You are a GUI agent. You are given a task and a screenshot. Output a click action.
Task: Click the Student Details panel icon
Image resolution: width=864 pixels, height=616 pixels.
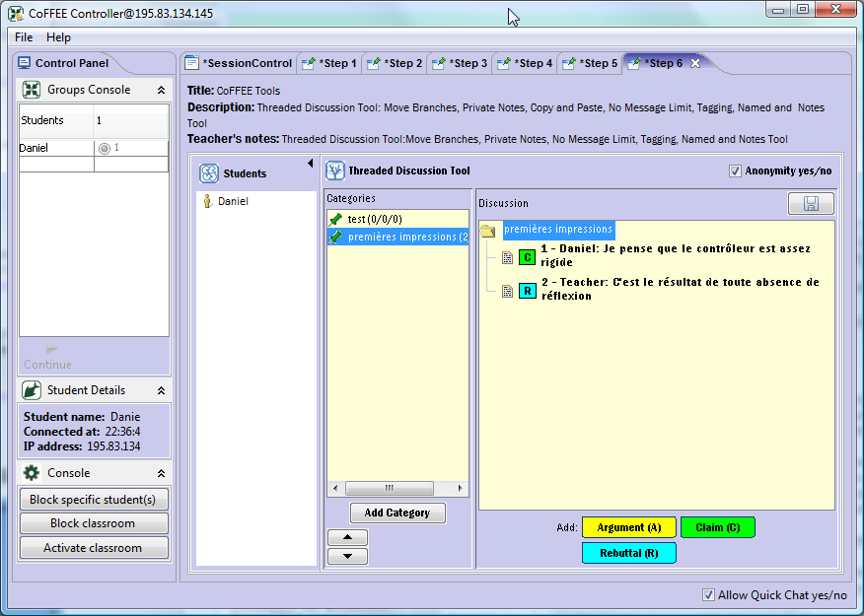(x=32, y=390)
